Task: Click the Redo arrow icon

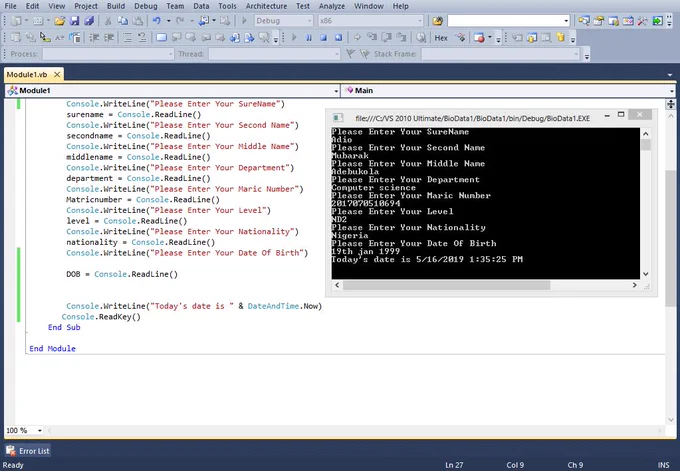Action: tap(180, 21)
